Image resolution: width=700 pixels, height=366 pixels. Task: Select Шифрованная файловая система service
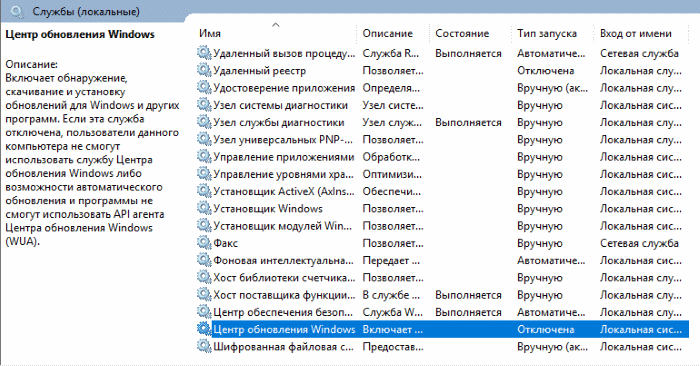click(x=283, y=347)
